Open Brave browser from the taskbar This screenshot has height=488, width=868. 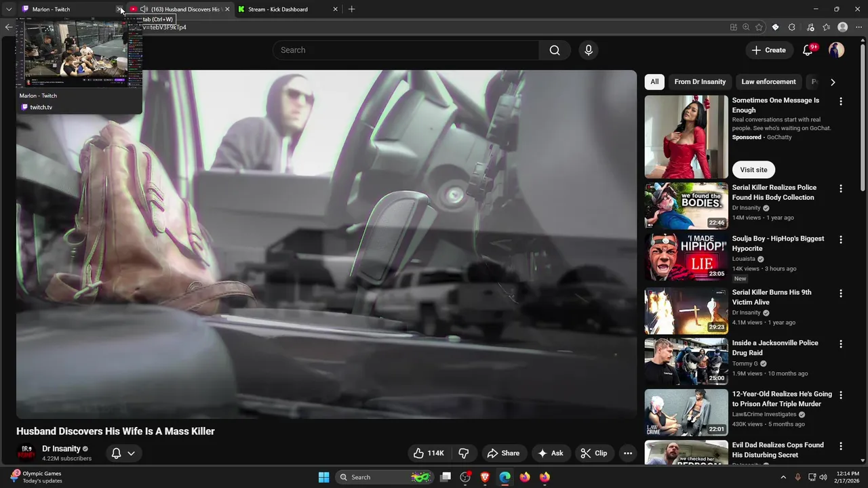pos(485,477)
